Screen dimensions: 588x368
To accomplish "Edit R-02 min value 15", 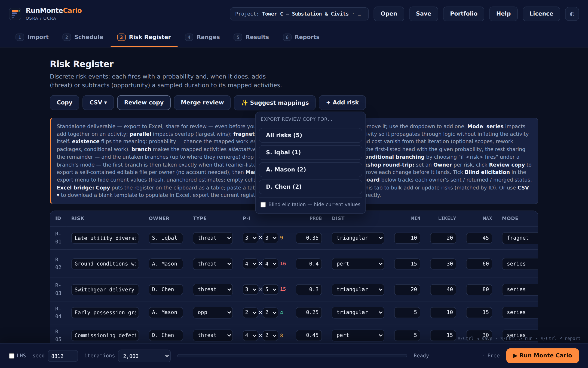I will point(407,264).
